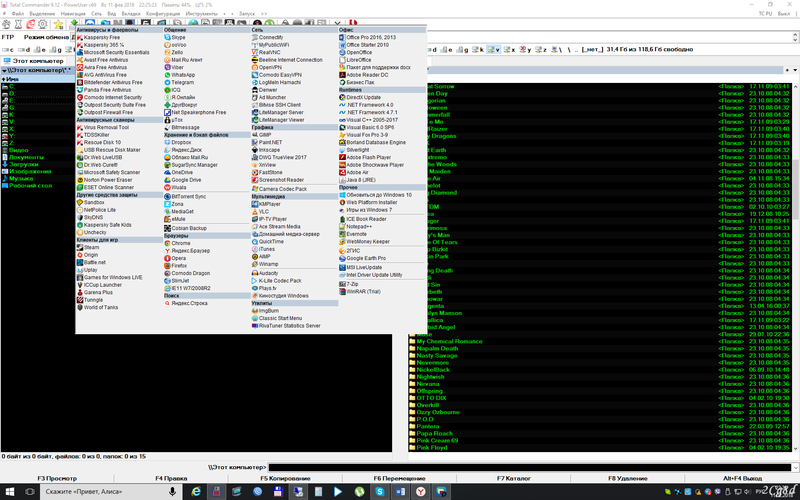This screenshot has width=800, height=500.
Task: Open the Инструменты menu
Action: point(201,14)
